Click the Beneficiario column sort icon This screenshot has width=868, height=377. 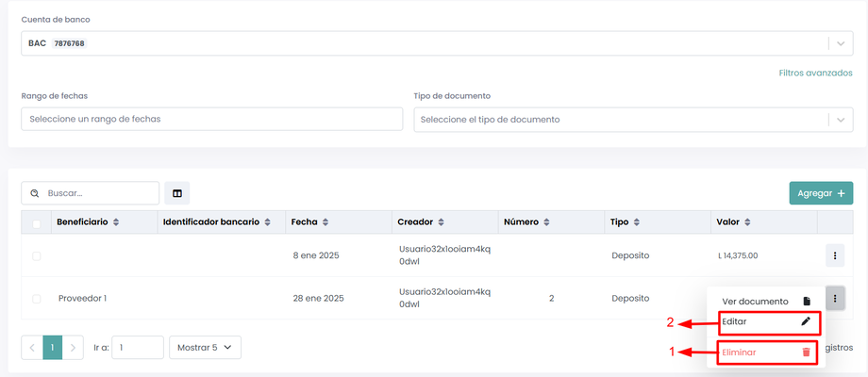point(116,222)
